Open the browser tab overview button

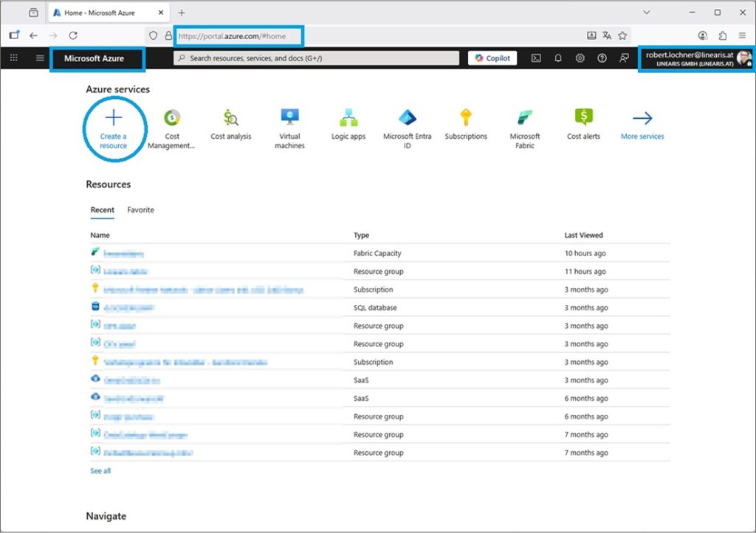tap(33, 13)
